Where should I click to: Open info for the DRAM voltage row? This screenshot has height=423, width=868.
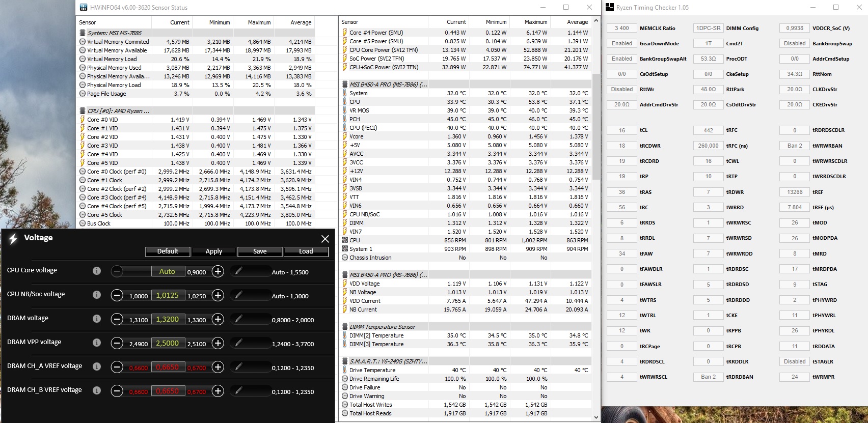[97, 319]
